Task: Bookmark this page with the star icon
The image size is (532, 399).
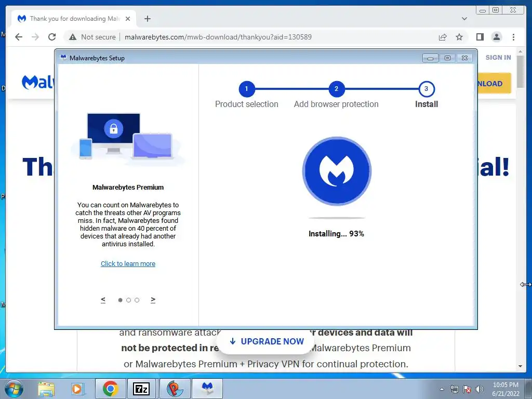Action: (459, 37)
